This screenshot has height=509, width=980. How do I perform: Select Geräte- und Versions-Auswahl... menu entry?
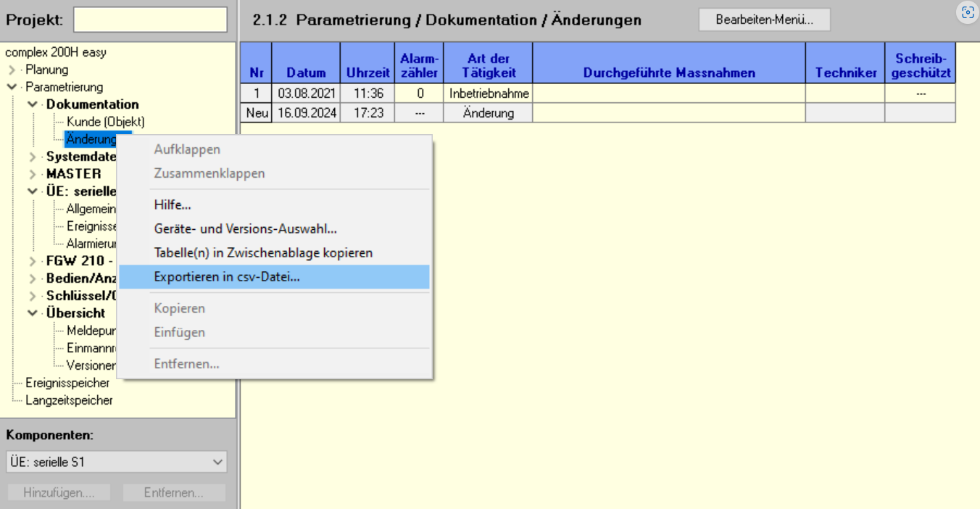(274, 229)
